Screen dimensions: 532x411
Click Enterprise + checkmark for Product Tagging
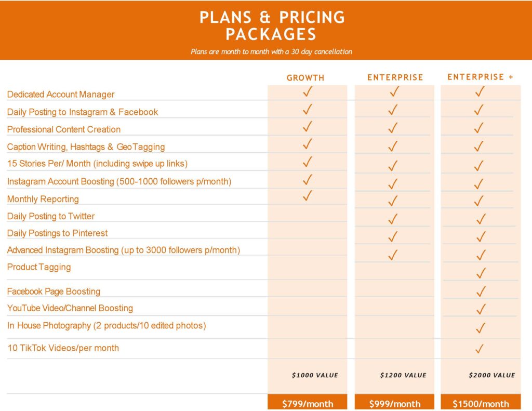481,273
